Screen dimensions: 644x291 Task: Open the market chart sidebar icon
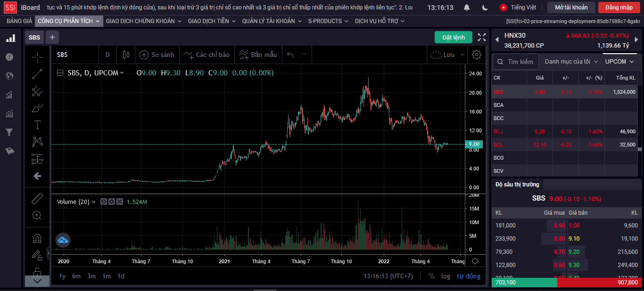(x=10, y=38)
